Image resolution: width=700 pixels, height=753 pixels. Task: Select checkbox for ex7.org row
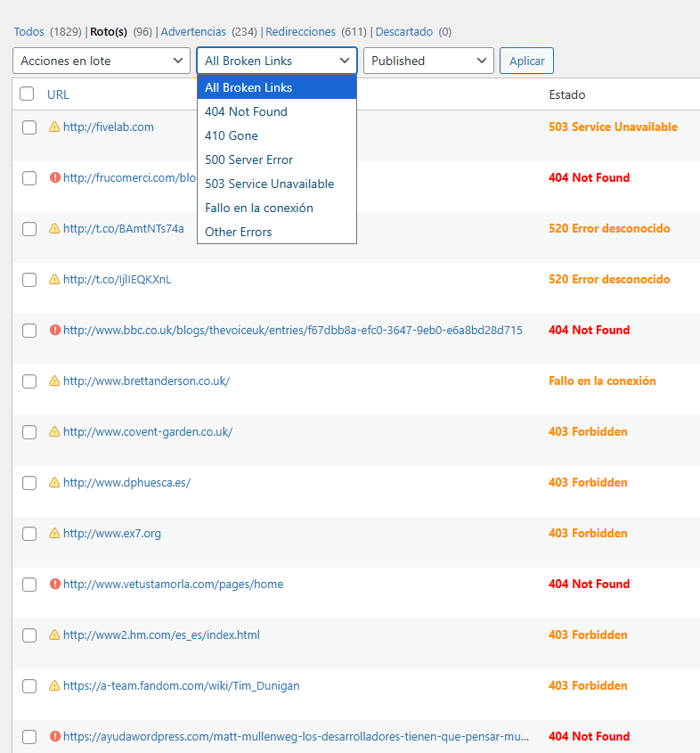click(x=29, y=534)
